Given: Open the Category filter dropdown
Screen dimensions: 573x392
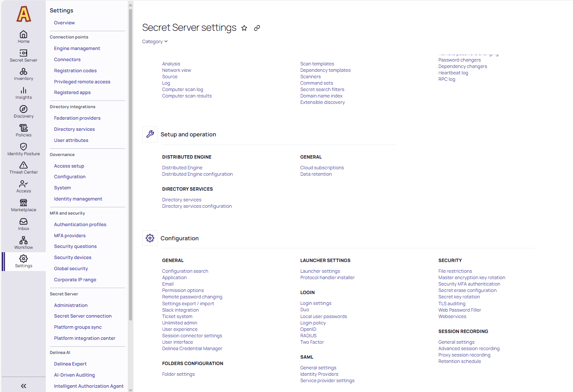Looking at the screenshot, I should (155, 41).
